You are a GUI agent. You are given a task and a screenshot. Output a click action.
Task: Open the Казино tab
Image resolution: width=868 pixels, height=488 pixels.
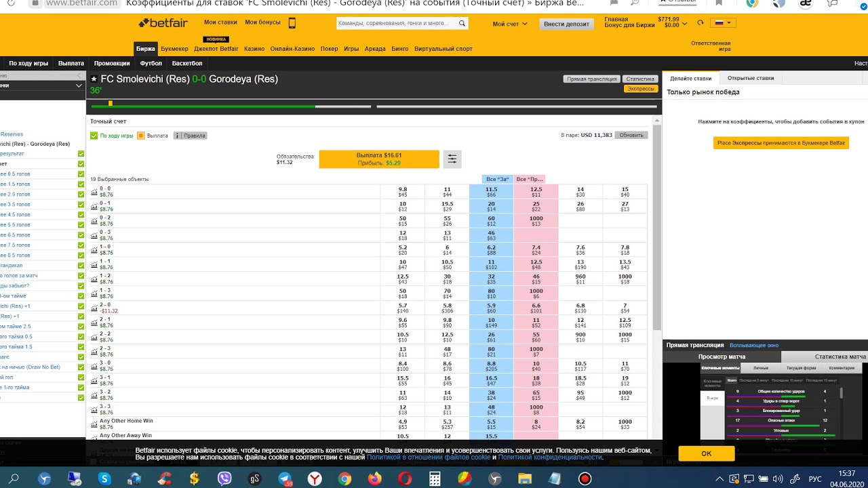(254, 49)
